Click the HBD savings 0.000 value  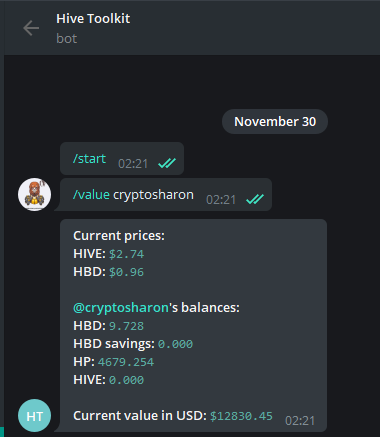click(x=175, y=344)
